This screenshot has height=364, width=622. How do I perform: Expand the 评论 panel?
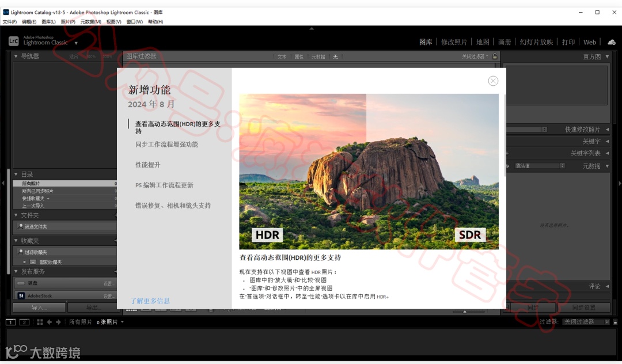(607, 286)
